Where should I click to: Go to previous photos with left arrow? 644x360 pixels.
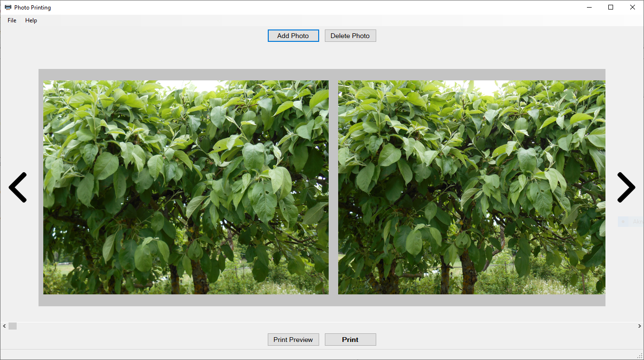(18, 187)
